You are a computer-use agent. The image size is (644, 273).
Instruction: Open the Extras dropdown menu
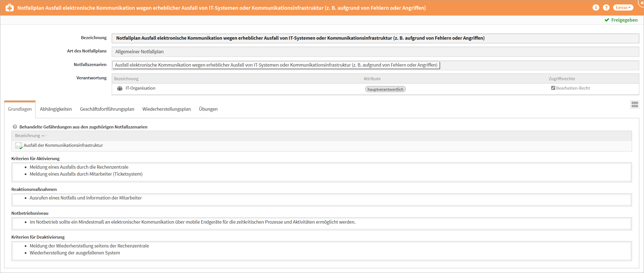pyautogui.click(x=623, y=7)
